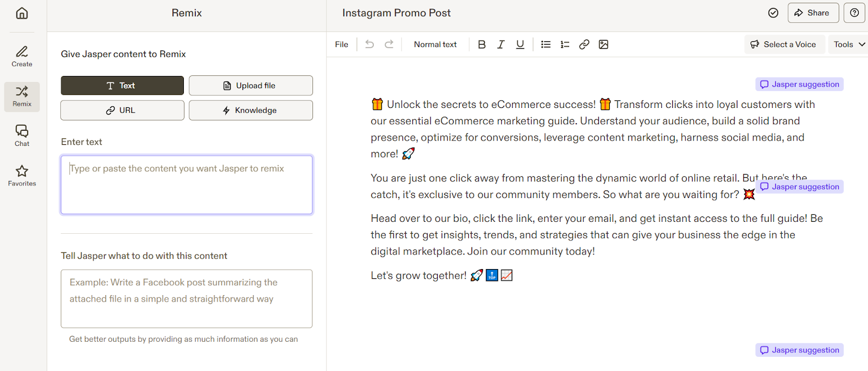Image resolution: width=868 pixels, height=371 pixels.
Task: Click the 'Let's grow together!' line
Action: (x=442, y=276)
